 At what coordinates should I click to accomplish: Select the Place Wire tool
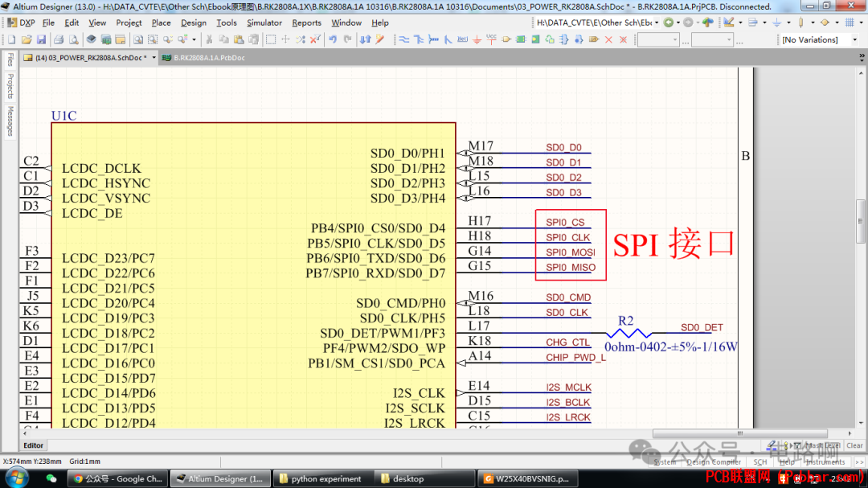(x=404, y=40)
